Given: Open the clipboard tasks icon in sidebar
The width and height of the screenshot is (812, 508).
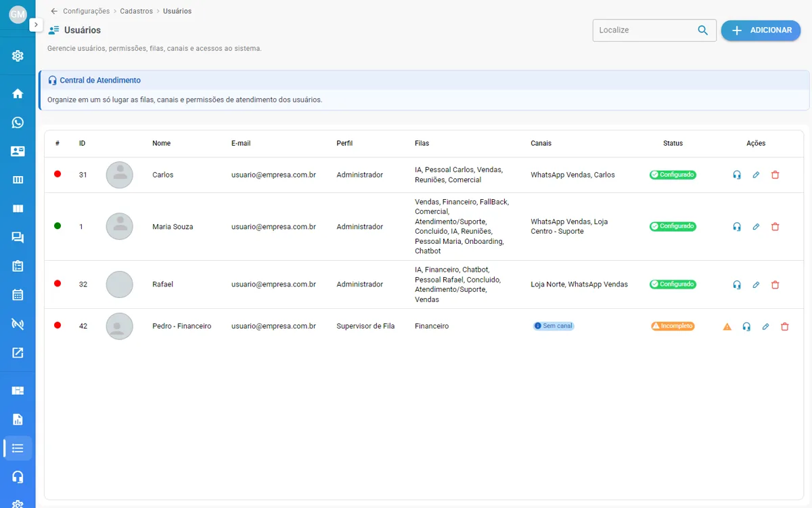Looking at the screenshot, I should point(18,266).
